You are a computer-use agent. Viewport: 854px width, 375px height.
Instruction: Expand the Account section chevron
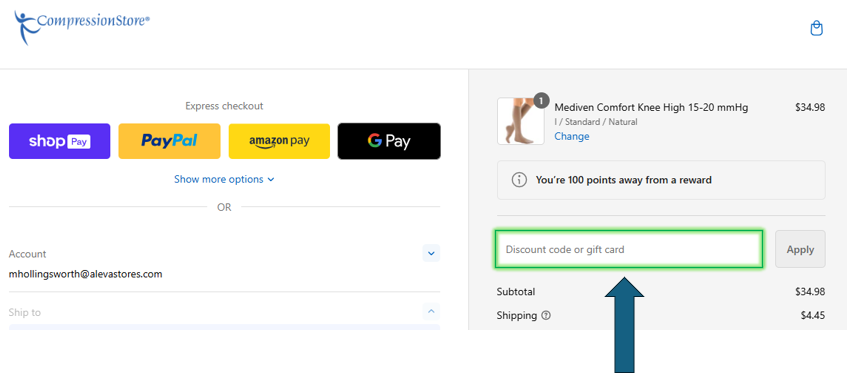point(431,253)
